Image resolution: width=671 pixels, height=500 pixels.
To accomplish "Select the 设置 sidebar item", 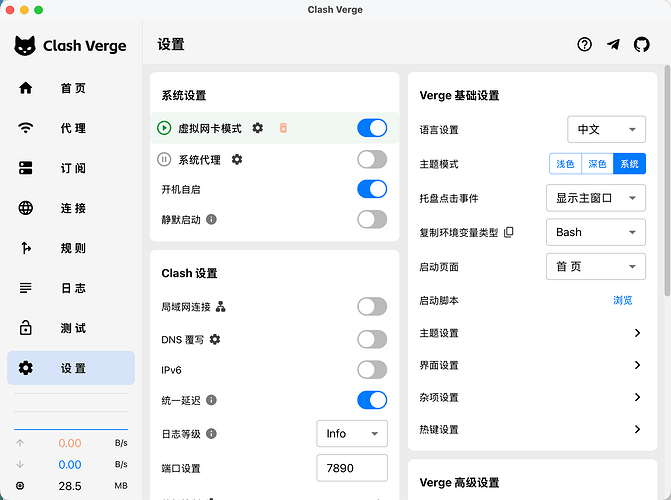I will (x=71, y=368).
